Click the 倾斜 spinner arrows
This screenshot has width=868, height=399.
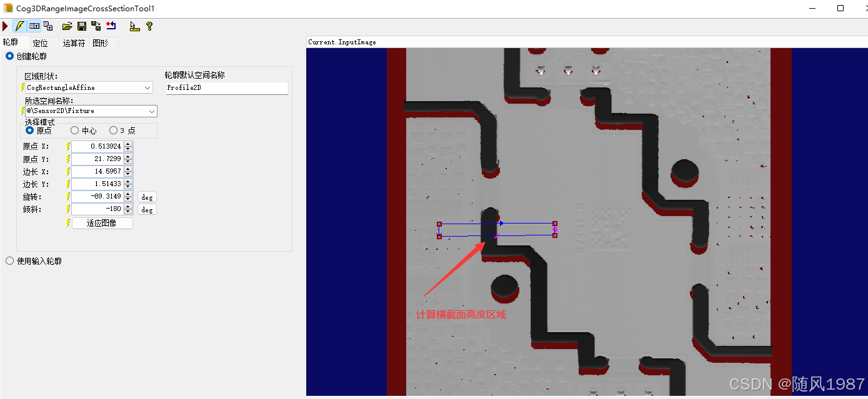[x=128, y=209]
